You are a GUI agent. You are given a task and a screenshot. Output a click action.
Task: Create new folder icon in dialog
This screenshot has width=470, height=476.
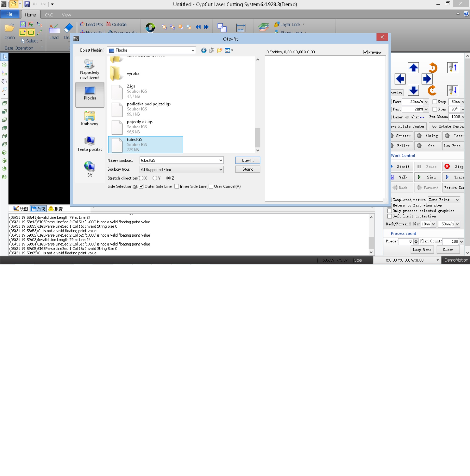click(220, 50)
